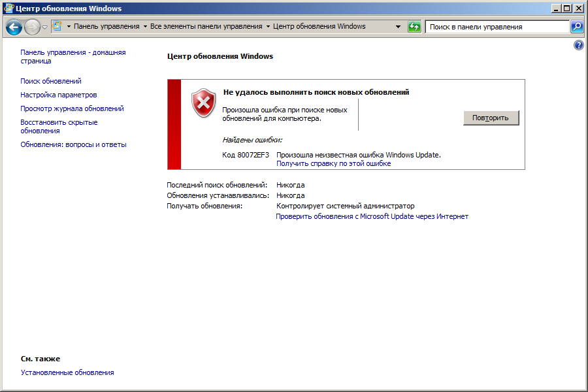
Task: Close the Windows Update window
Action: (579, 8)
